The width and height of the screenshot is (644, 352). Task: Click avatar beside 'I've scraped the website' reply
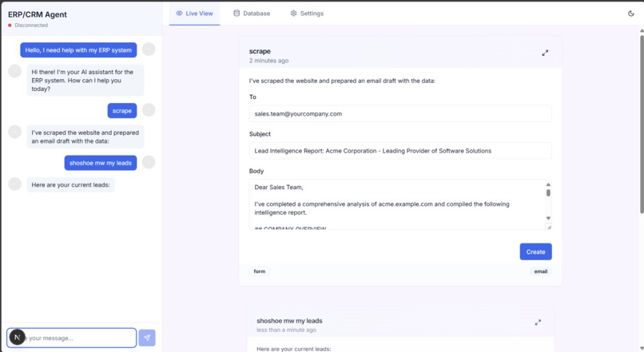pos(15,132)
